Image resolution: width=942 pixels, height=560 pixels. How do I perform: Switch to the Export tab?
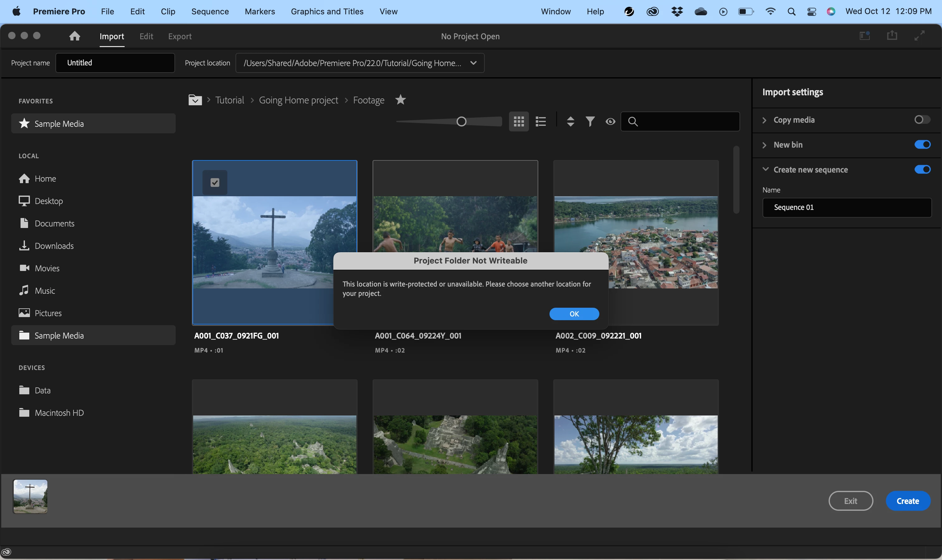(x=180, y=37)
